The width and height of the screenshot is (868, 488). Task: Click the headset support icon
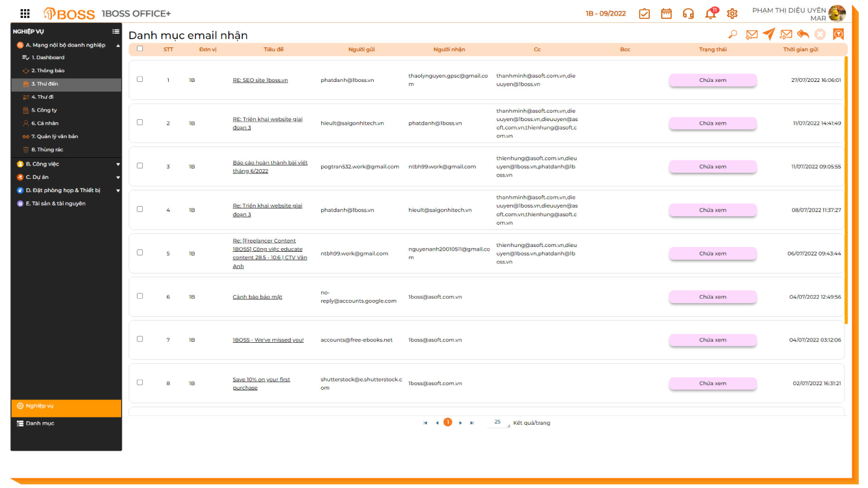[x=688, y=14]
